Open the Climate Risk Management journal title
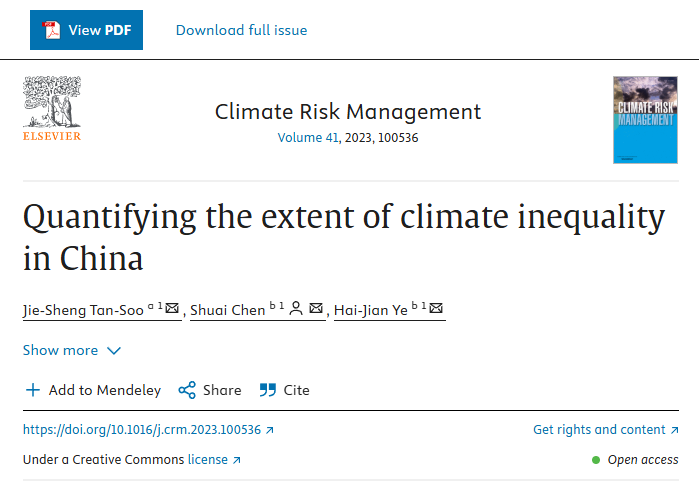This screenshot has height=487, width=699. (x=348, y=111)
